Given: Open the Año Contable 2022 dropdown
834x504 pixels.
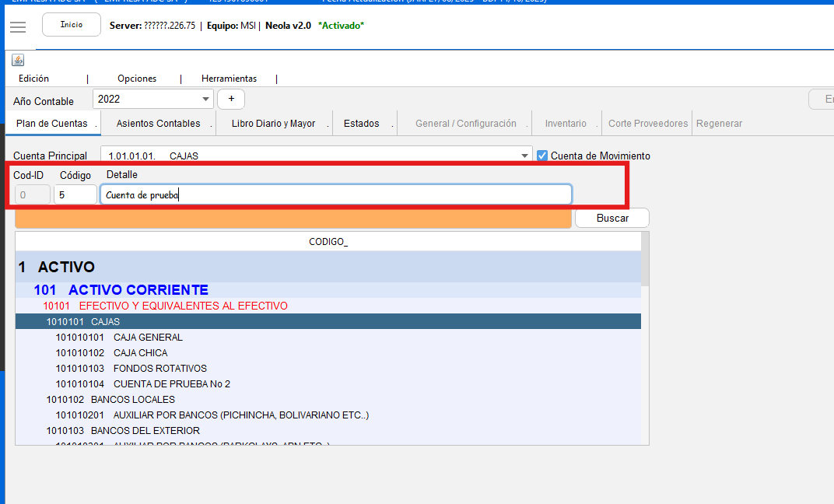Looking at the screenshot, I should (x=206, y=100).
